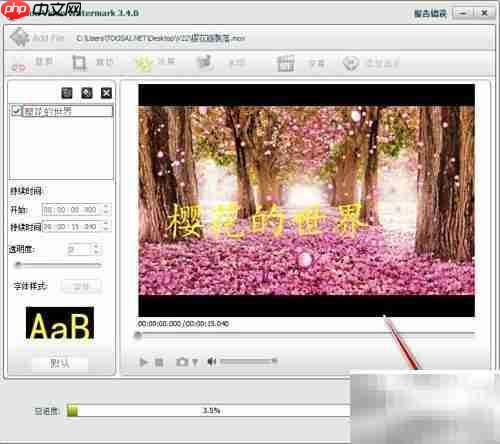Screen dimensions: 500x444
Task: Click the 默认 default button
Action: 60,363
